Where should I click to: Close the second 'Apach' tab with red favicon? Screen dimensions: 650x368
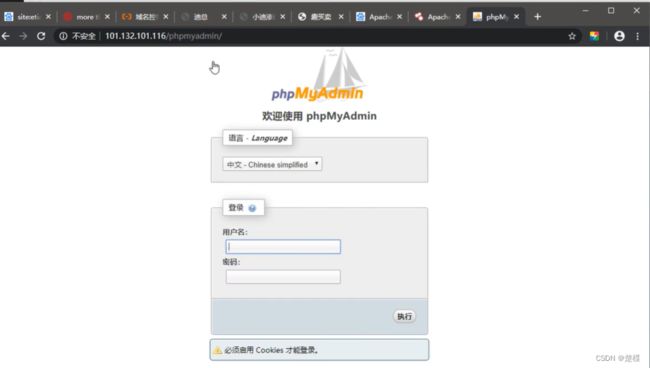(x=458, y=17)
